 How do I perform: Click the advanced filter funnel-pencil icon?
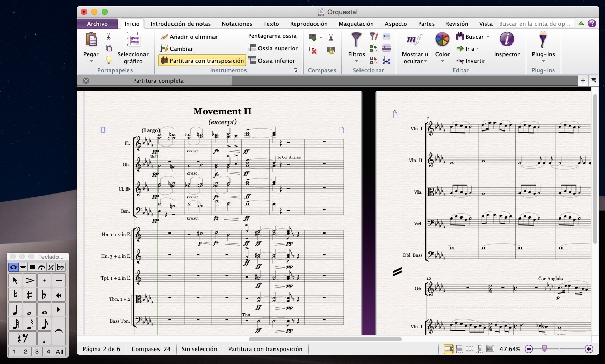(373, 37)
